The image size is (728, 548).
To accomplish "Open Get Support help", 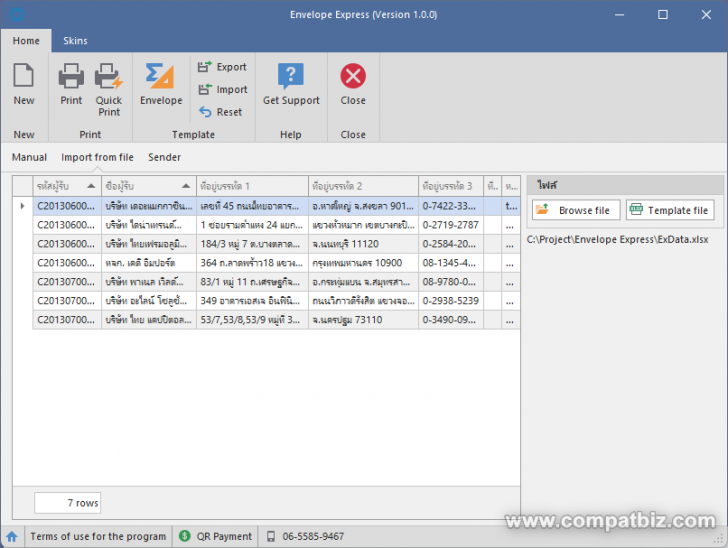I will point(291,84).
